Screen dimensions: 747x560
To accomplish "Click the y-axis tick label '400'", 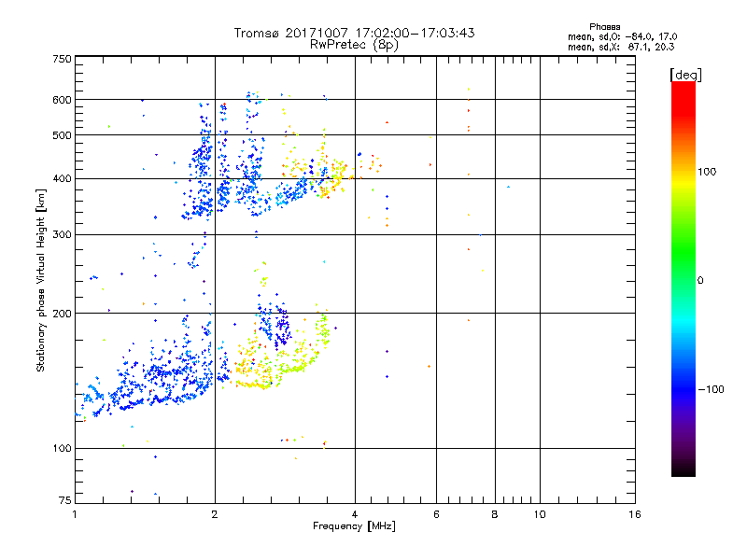I will [x=62, y=178].
